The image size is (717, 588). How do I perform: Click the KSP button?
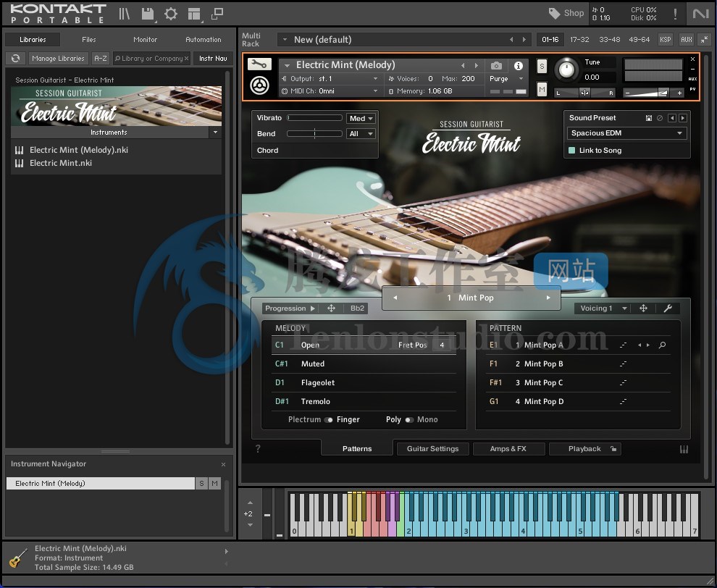point(666,40)
